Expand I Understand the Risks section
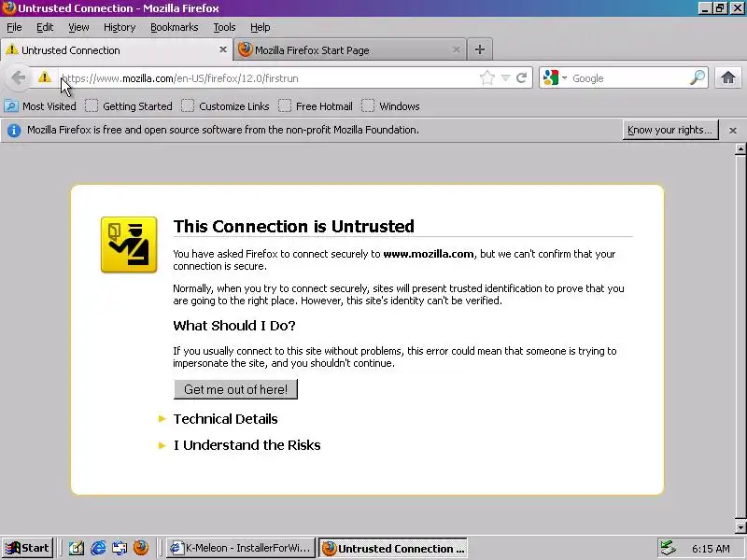This screenshot has height=560, width=747. click(x=247, y=445)
